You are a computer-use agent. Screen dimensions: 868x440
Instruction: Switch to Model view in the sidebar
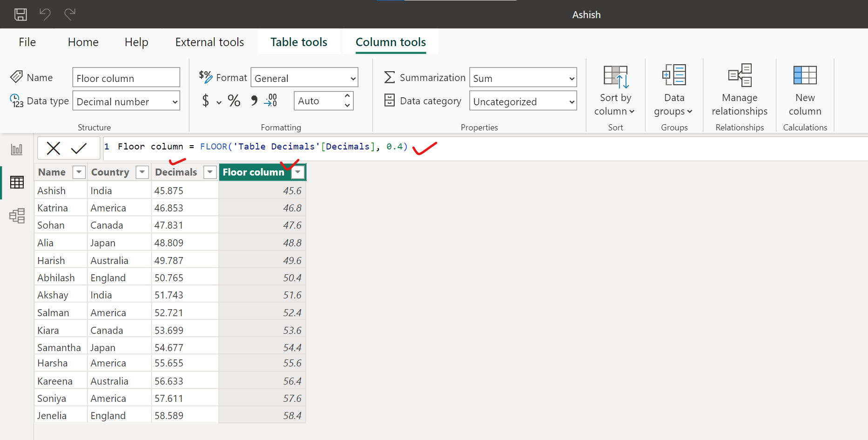(17, 216)
